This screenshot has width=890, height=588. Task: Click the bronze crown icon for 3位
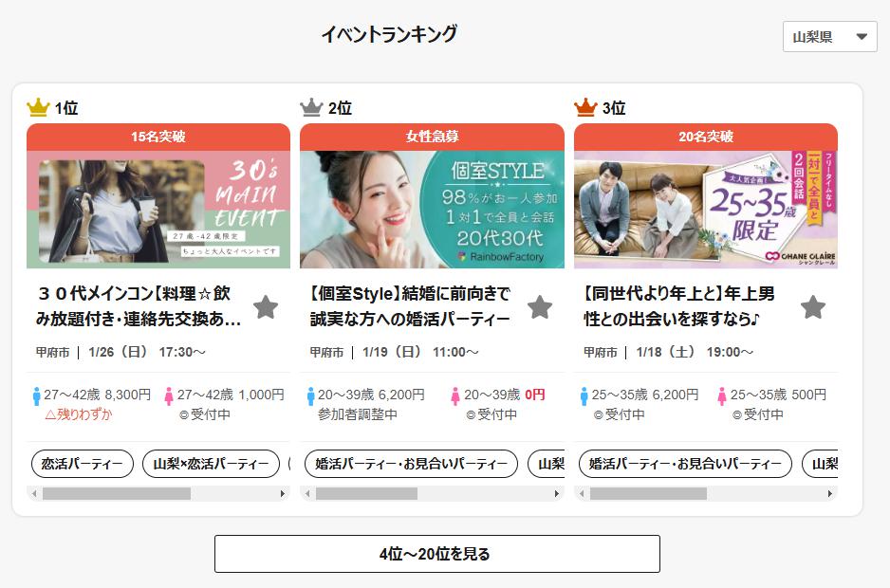pos(585,107)
